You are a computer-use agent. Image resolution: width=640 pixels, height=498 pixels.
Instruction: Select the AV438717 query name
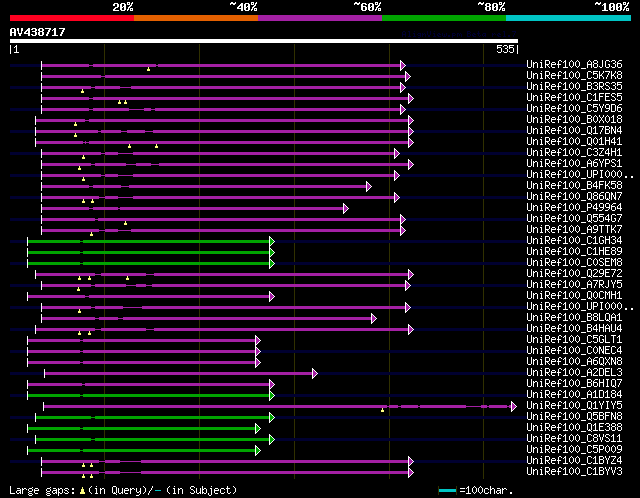38,32
